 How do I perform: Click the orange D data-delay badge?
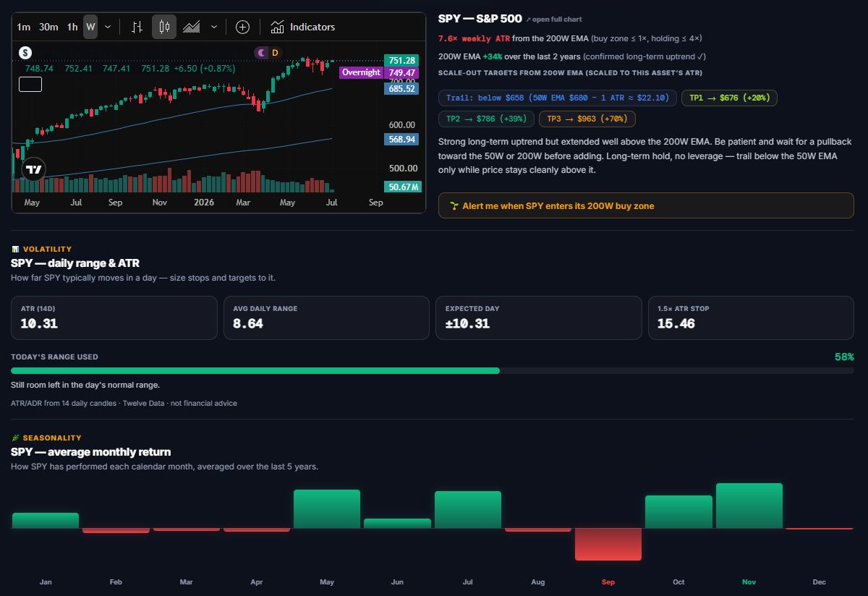click(275, 53)
